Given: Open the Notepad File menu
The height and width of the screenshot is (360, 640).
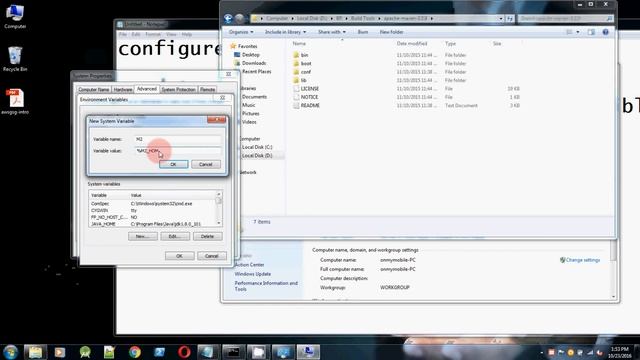Looking at the screenshot, I should 122,34.
